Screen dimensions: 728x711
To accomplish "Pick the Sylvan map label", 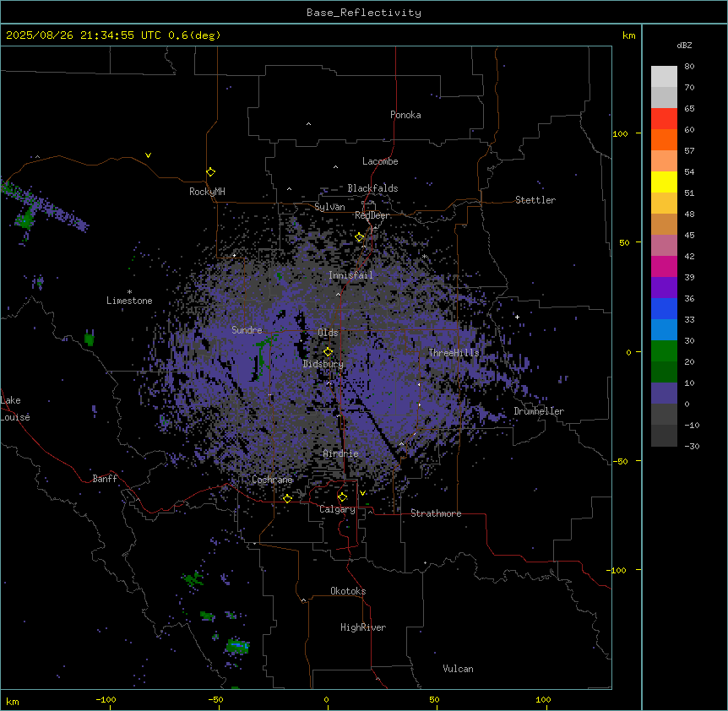I will (329, 207).
